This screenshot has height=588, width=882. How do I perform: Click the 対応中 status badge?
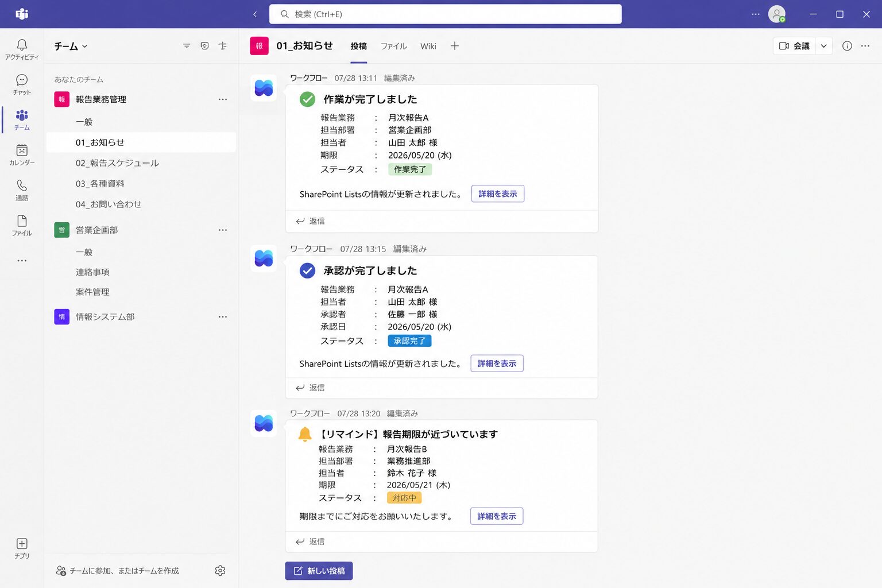point(404,498)
